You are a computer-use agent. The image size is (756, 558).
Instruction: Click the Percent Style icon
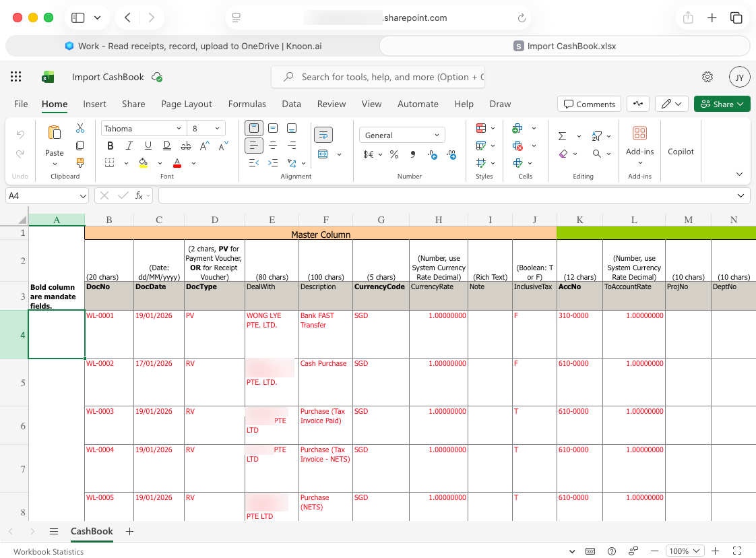point(394,154)
